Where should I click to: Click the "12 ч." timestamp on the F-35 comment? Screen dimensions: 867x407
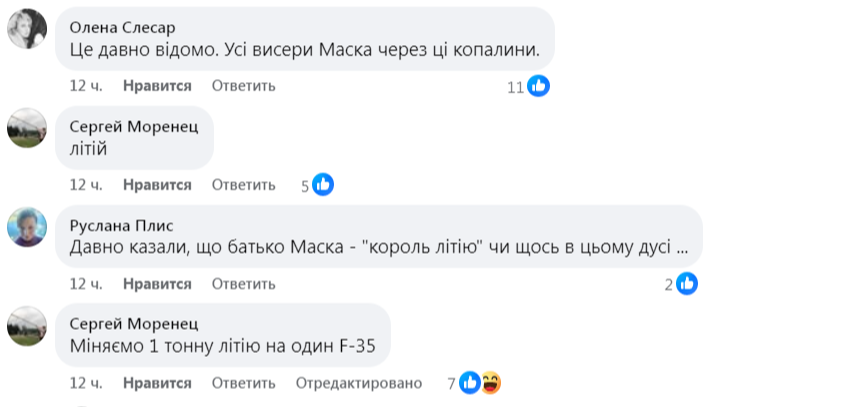click(86, 383)
